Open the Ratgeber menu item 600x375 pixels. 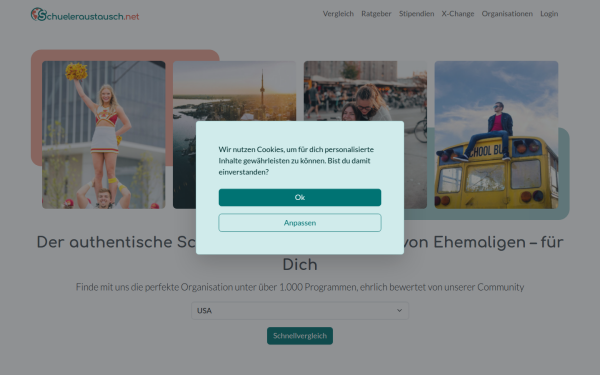pyautogui.click(x=376, y=14)
